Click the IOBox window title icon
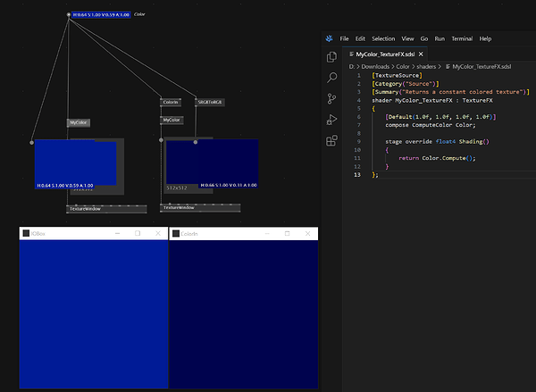Screen dimensions: 536x392 coord(26,233)
